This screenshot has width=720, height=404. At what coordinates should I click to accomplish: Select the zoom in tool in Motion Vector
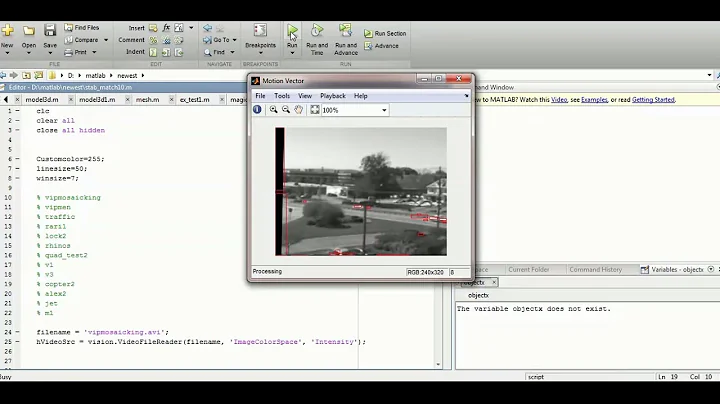[274, 110]
